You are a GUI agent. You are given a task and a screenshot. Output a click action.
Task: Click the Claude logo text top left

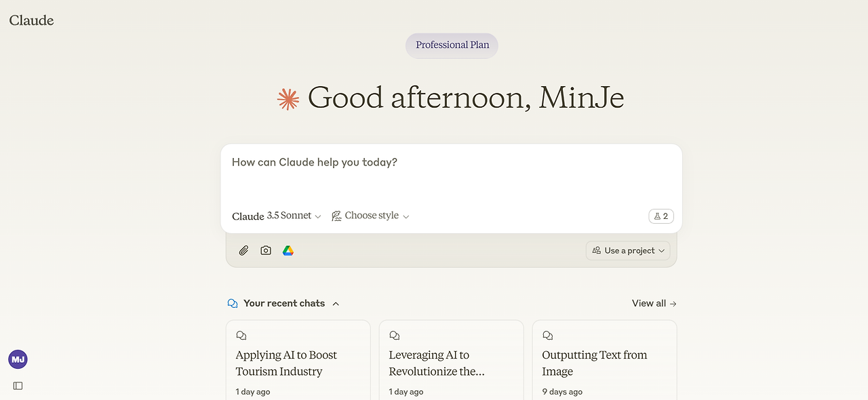click(x=31, y=20)
